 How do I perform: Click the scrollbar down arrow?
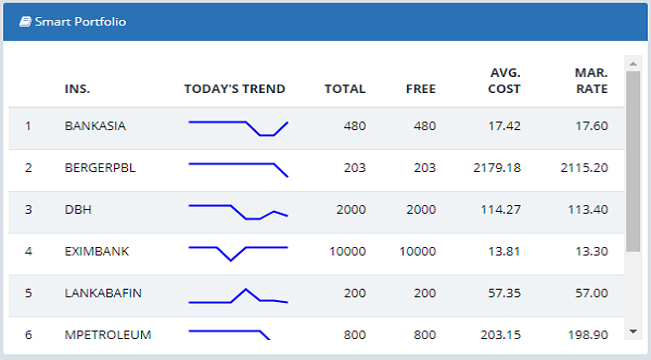(x=633, y=331)
